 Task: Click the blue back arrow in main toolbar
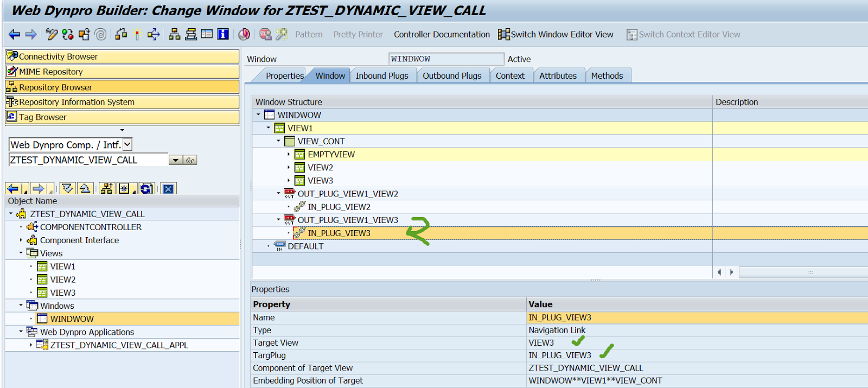coord(15,35)
